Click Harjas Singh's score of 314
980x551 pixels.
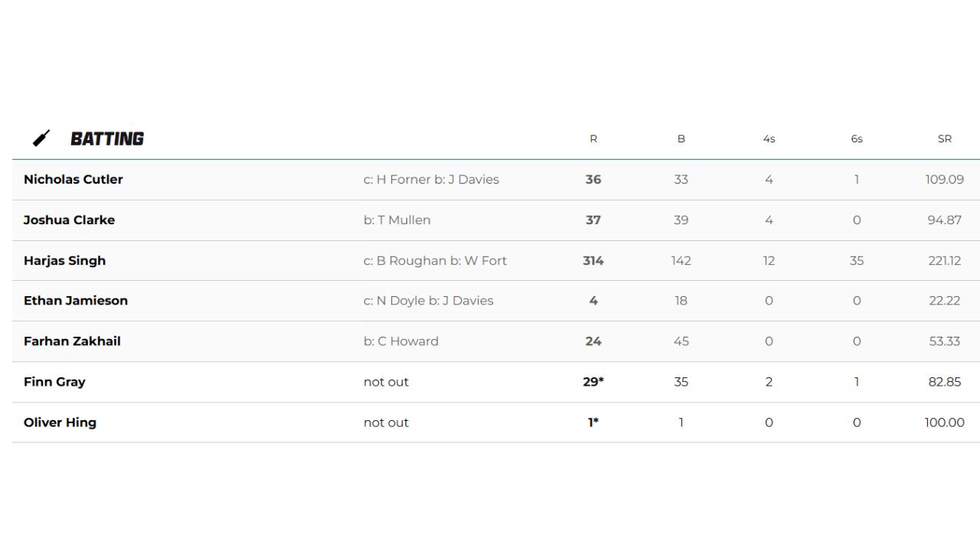pos(593,261)
